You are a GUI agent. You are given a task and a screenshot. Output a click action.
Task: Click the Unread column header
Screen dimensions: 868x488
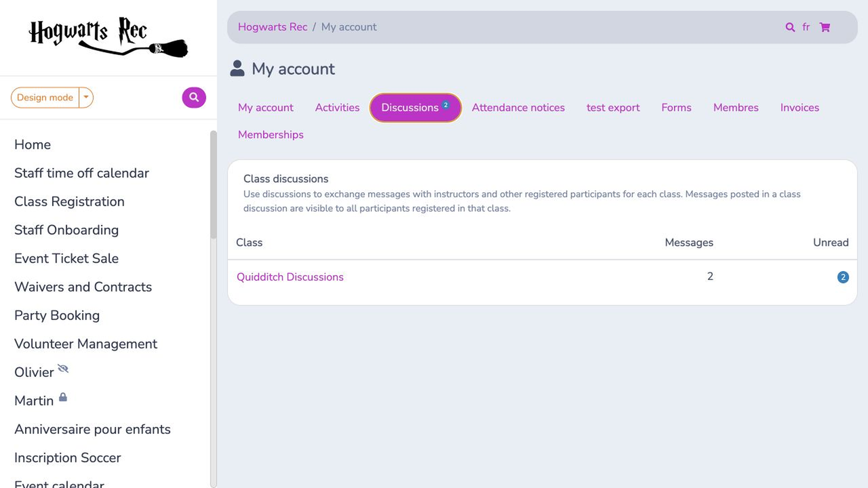click(831, 243)
